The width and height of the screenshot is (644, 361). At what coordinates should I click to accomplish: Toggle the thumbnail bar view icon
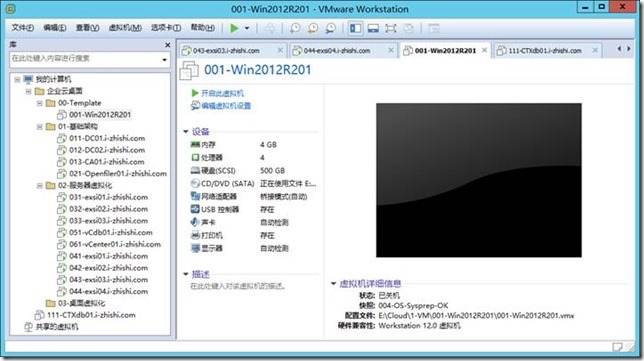coord(373,28)
